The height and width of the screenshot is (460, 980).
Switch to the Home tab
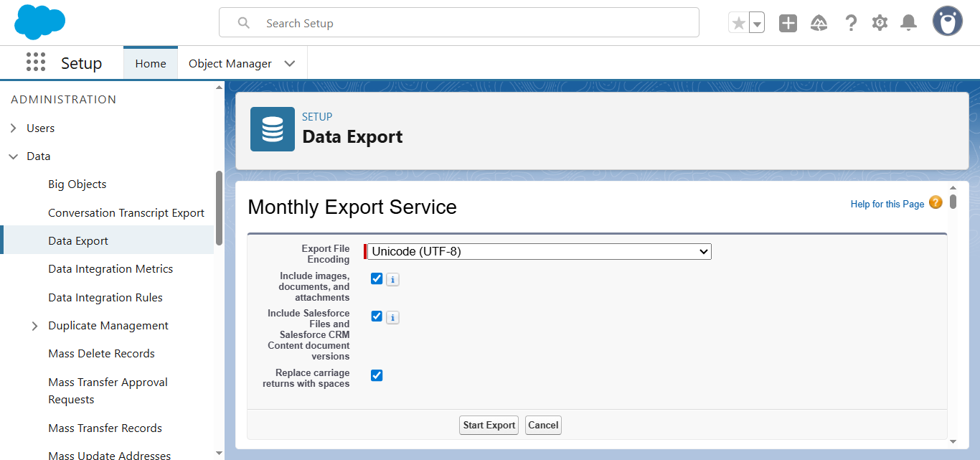pos(151,63)
